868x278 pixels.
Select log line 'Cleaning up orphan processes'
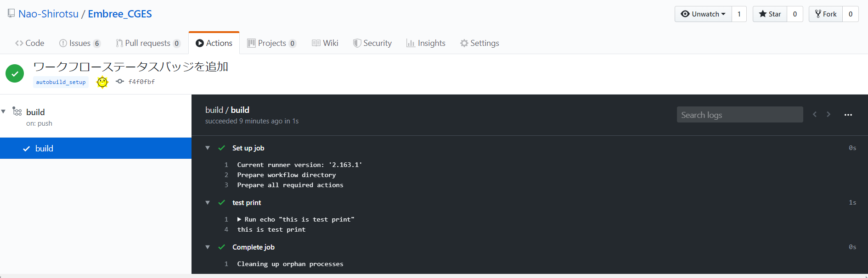(290, 264)
